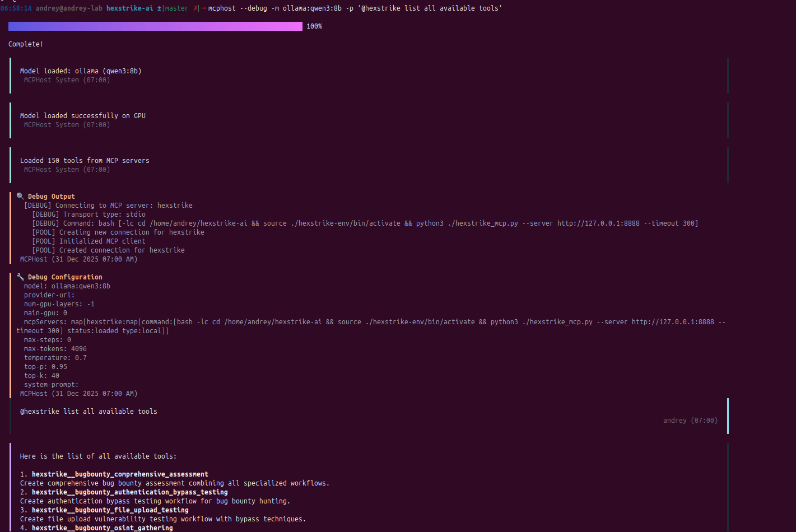The width and height of the screenshot is (796, 532).
Task: Click the 'andrey (07:00)' sender label
Action: (690, 421)
